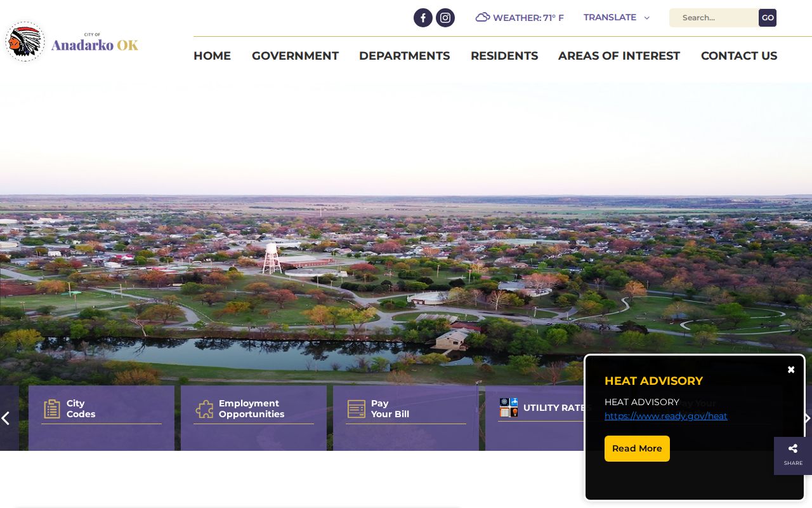Screen dimensions: 812x508
Task: Click the Utility Rates icon
Action: [x=509, y=408]
